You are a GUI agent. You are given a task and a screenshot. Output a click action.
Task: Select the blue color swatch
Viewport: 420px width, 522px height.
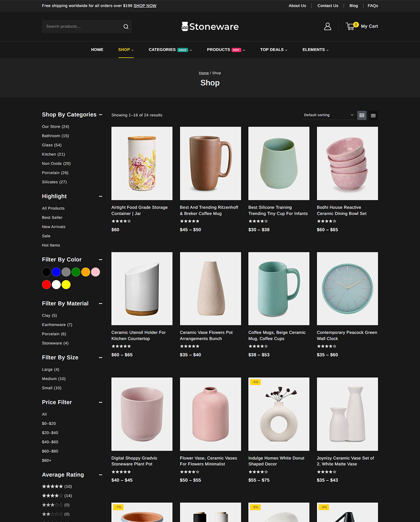[56, 272]
